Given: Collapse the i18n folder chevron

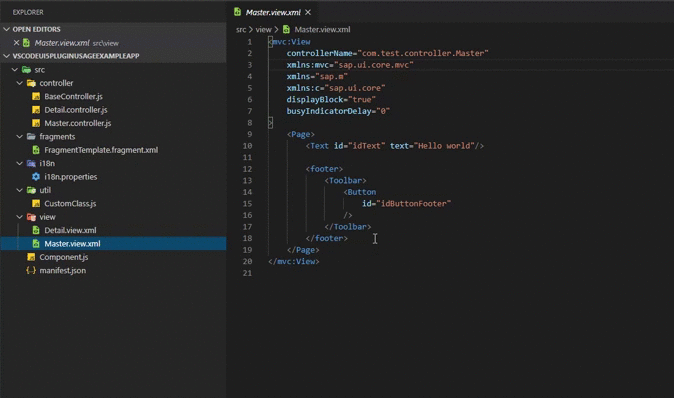Looking at the screenshot, I should 20,163.
